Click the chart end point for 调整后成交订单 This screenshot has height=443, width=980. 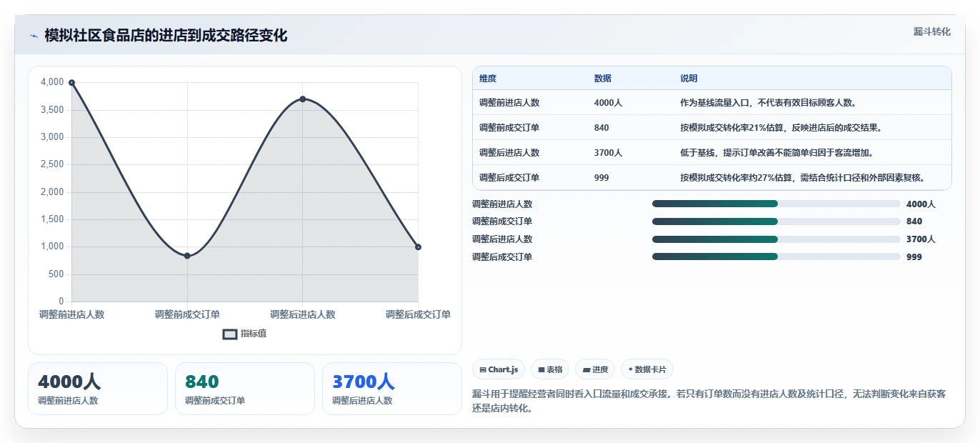418,247
